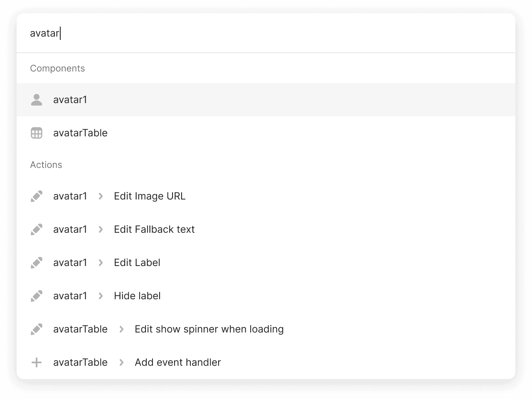
Task: Click plus icon beside Add event handler
Action: 37,362
